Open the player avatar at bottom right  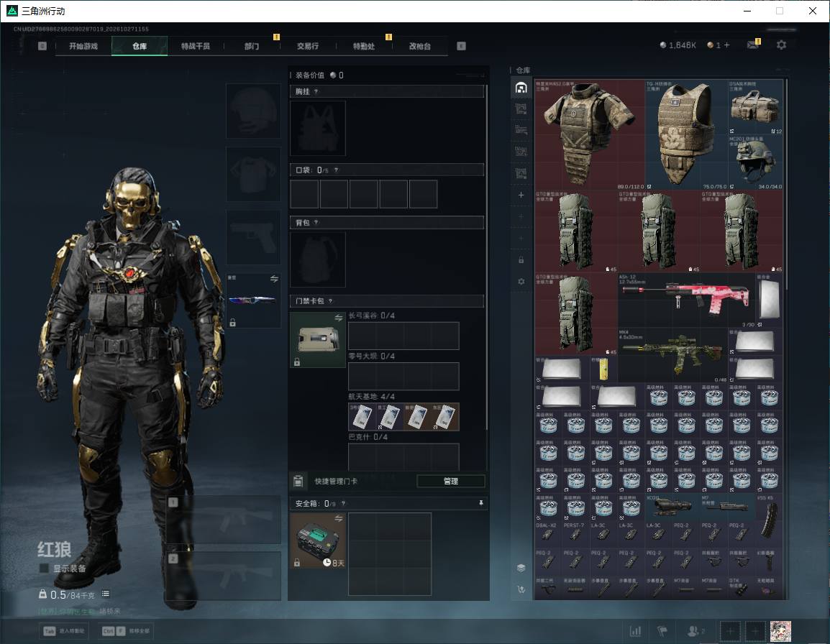pyautogui.click(x=780, y=631)
